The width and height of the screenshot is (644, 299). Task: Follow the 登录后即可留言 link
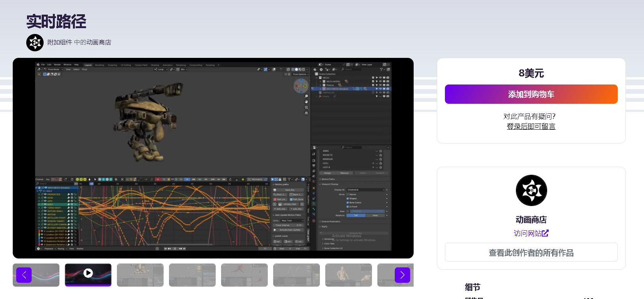(x=531, y=126)
